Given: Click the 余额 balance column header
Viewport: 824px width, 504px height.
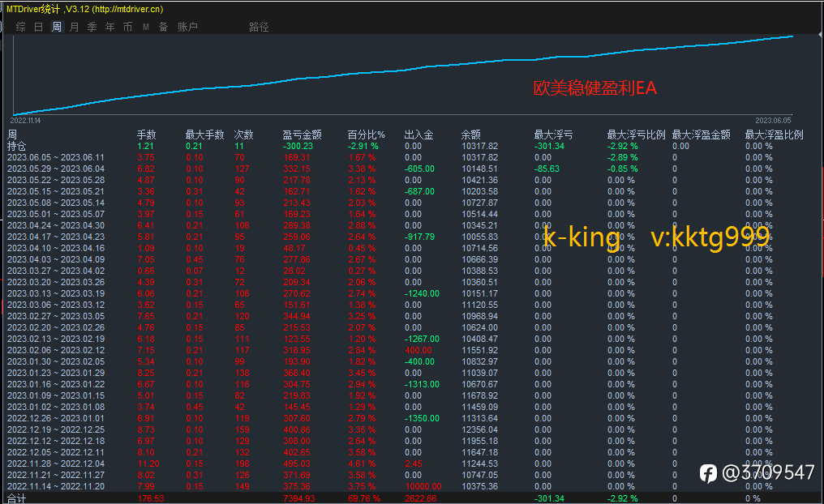Looking at the screenshot, I should 471,135.
